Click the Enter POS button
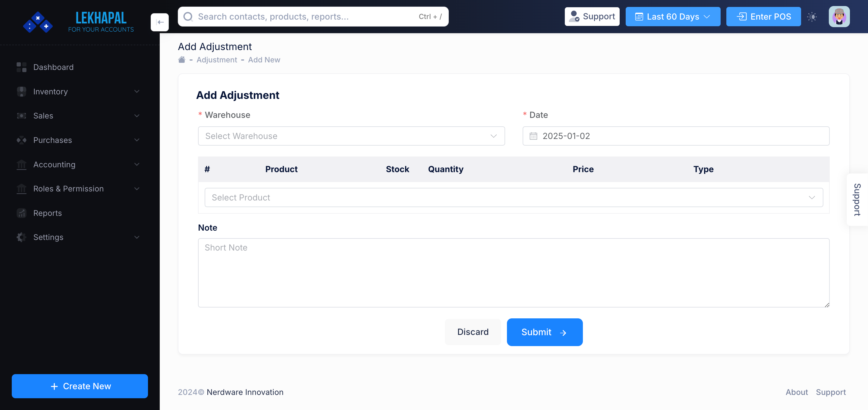868x410 pixels. point(763,16)
